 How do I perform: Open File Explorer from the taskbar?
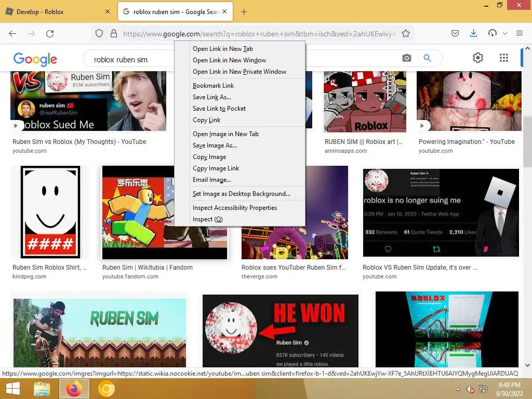pyautogui.click(x=42, y=389)
